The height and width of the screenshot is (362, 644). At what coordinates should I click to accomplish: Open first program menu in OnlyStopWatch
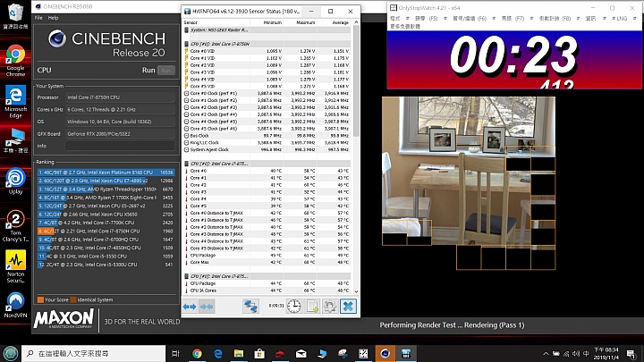coord(395,19)
